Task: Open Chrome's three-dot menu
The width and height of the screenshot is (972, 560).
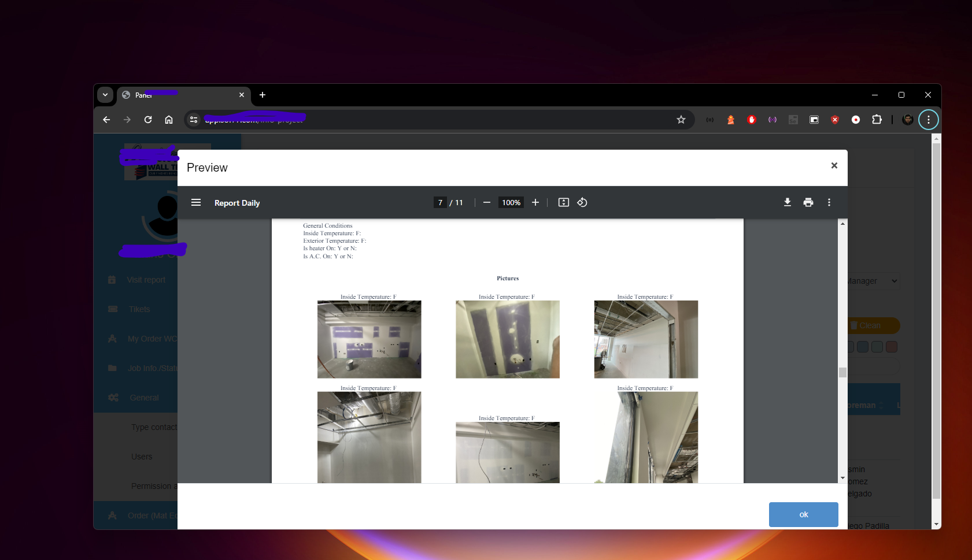Action: [x=928, y=120]
